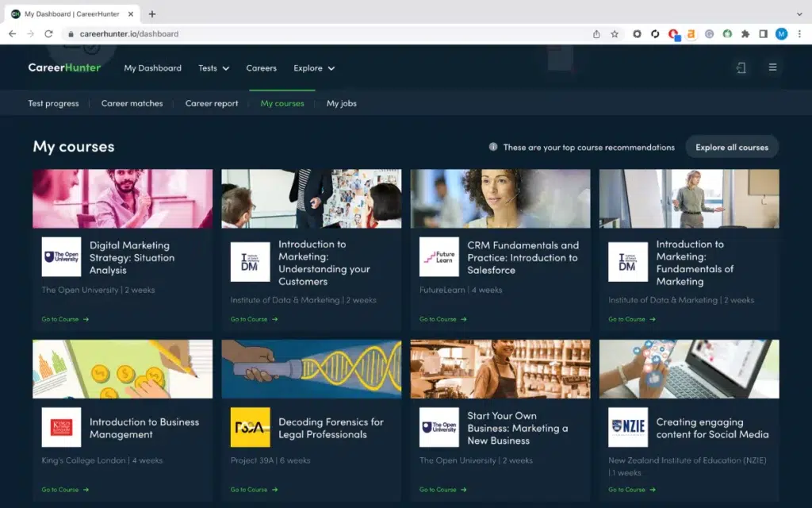Click the title Digital Marketing Strategy: Situation Analysis
The width and height of the screenshot is (812, 508).
click(x=132, y=258)
